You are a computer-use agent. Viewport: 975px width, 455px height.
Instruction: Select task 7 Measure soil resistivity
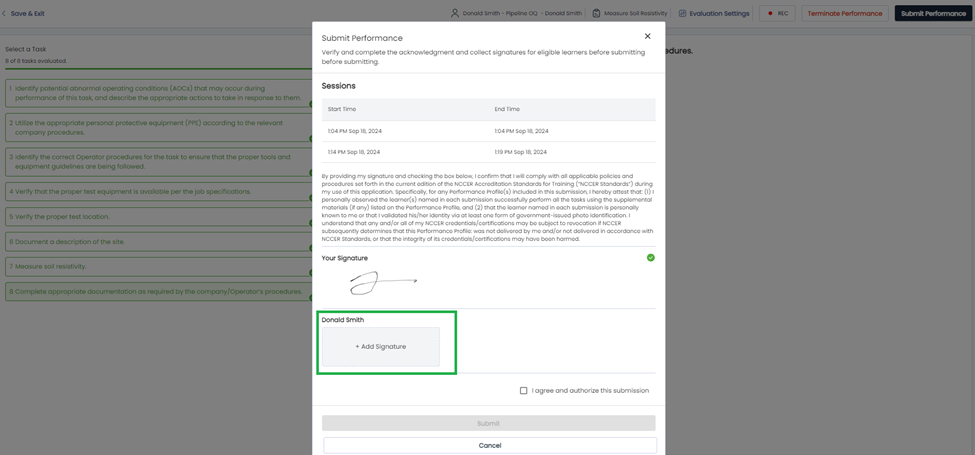point(157,267)
